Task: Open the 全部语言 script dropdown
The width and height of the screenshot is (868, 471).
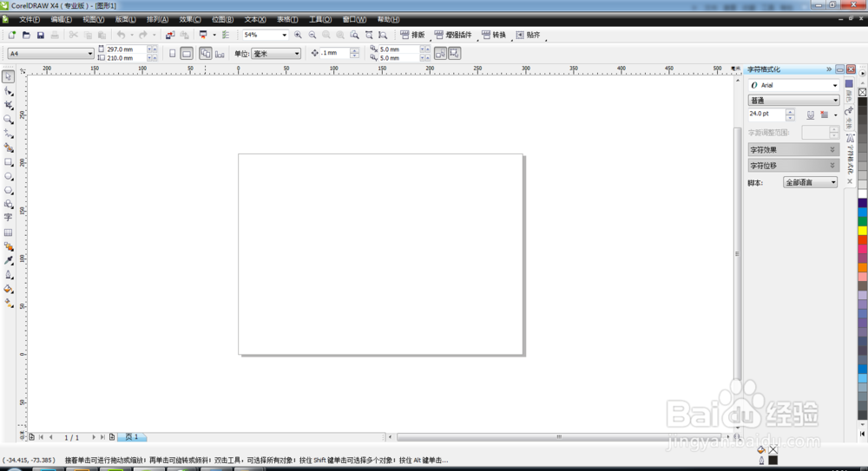Action: click(810, 182)
